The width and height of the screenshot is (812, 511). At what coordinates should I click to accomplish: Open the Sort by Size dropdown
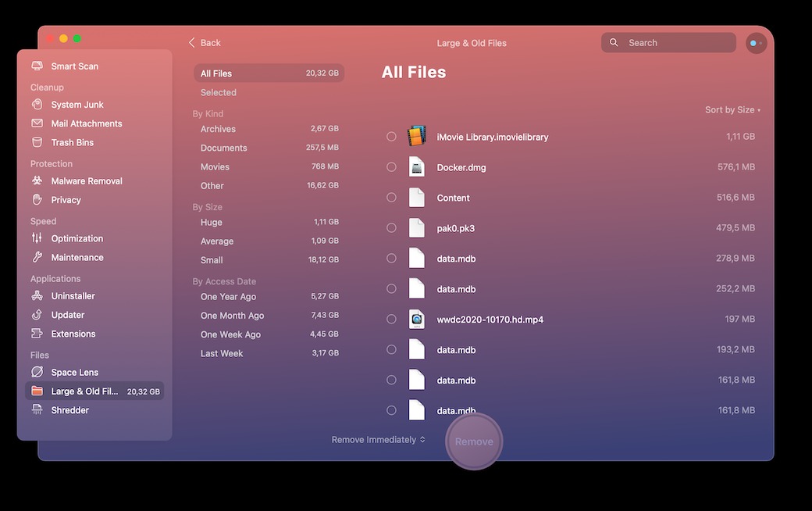pos(732,109)
